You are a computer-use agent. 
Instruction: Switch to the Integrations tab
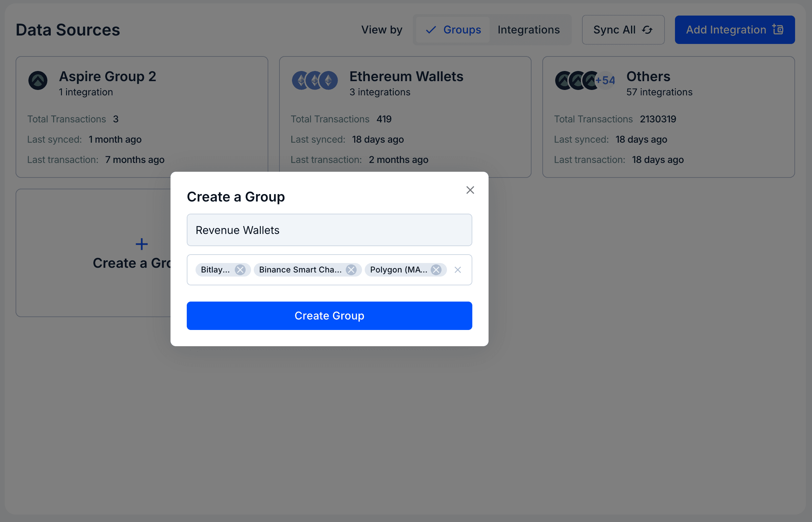click(528, 30)
